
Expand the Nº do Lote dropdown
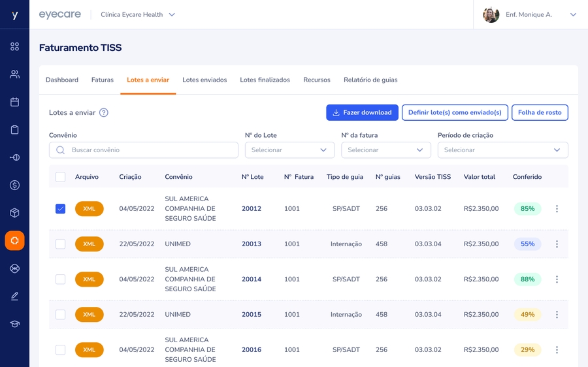289,150
